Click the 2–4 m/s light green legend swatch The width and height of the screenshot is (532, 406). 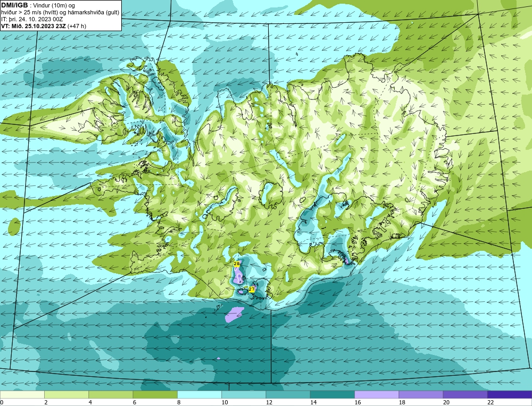(66, 394)
